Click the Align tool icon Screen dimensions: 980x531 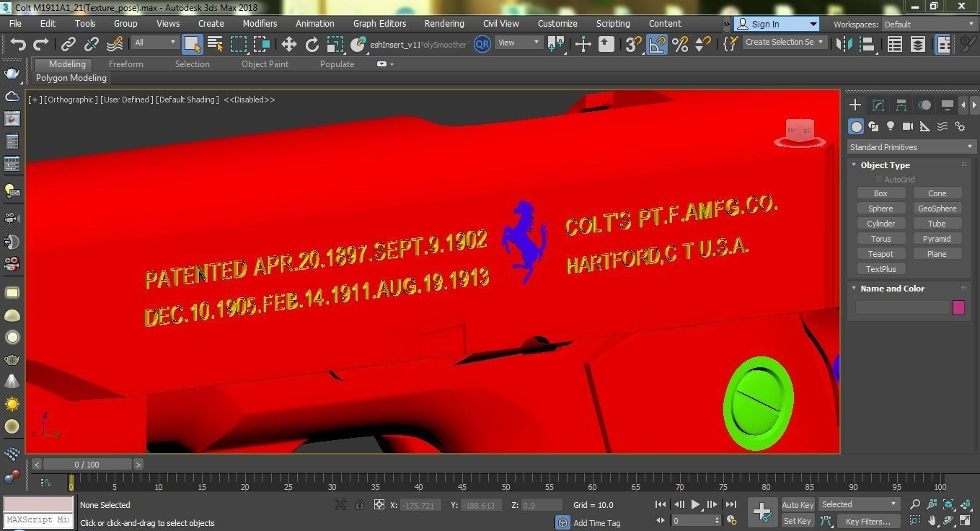pos(866,44)
